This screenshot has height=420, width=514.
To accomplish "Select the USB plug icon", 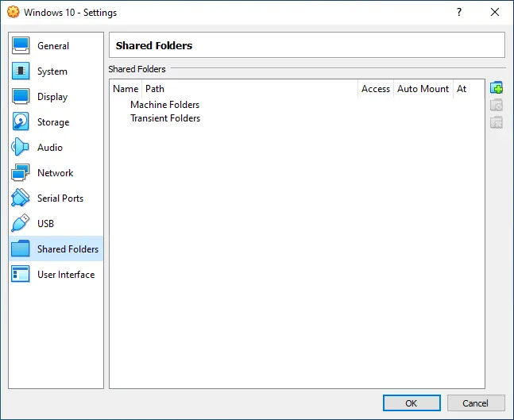I will [21, 223].
